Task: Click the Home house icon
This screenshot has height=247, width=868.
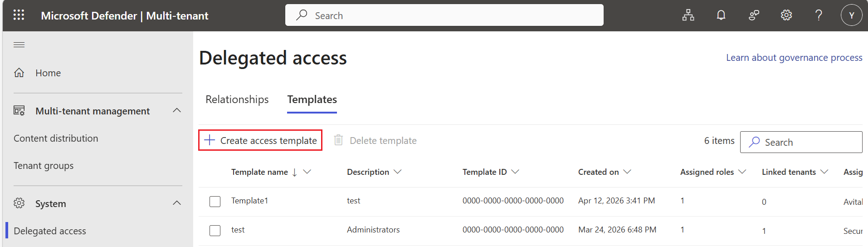Action: [x=19, y=73]
